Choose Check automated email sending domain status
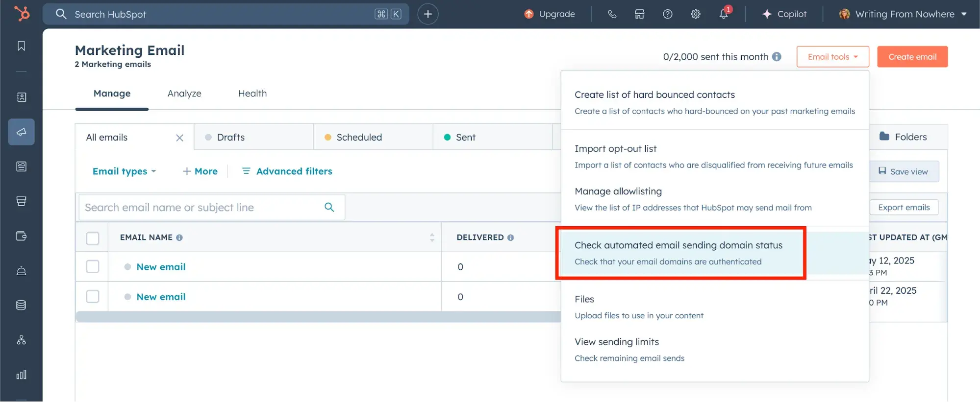980x402 pixels. click(x=715, y=253)
